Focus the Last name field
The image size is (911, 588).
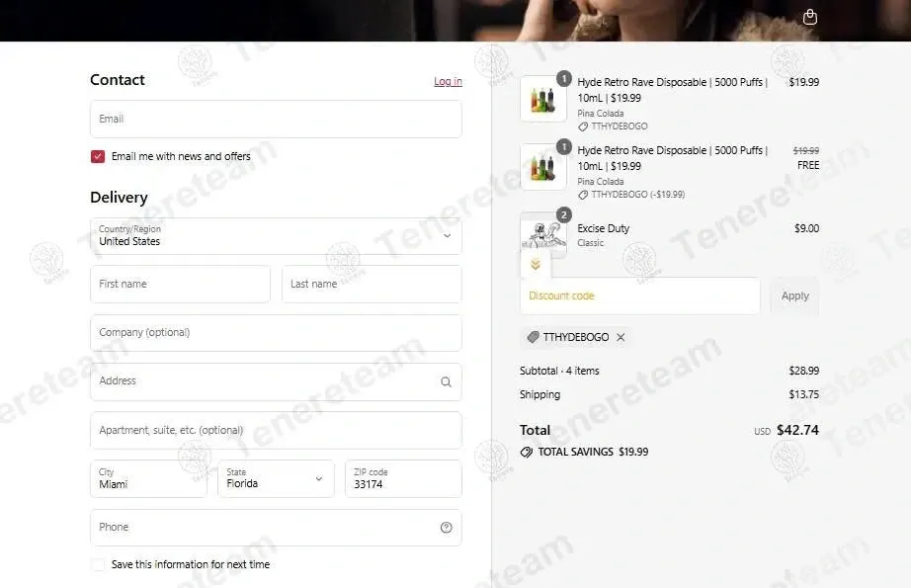coord(372,285)
